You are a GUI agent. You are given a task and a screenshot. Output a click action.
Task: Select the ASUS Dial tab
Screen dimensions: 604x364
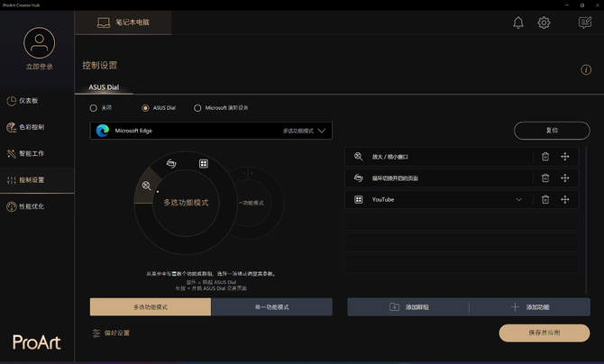(x=104, y=87)
